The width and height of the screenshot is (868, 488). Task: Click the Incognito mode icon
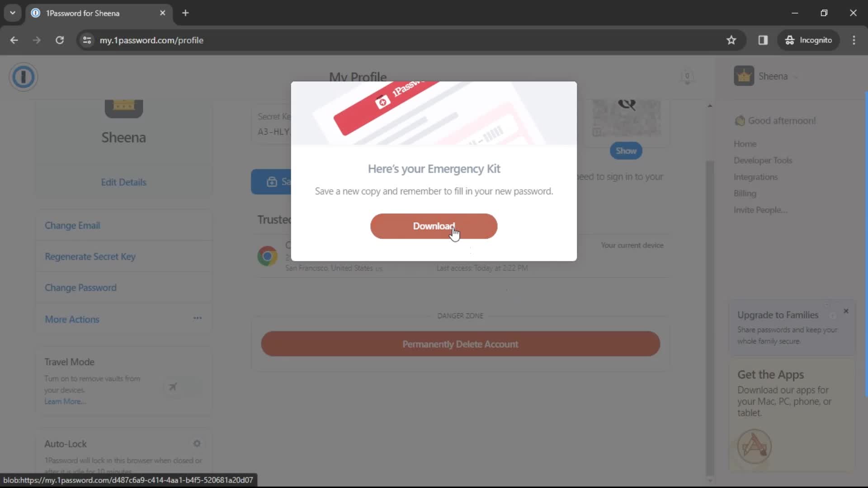(790, 40)
